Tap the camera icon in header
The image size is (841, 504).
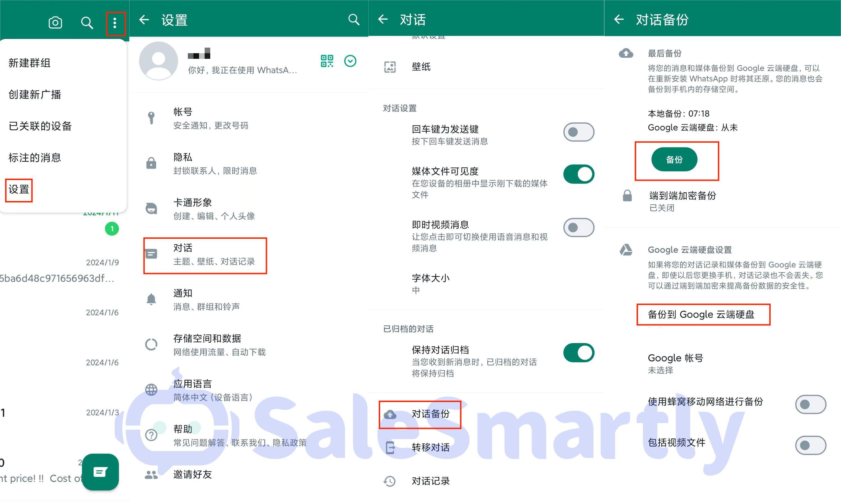click(55, 23)
